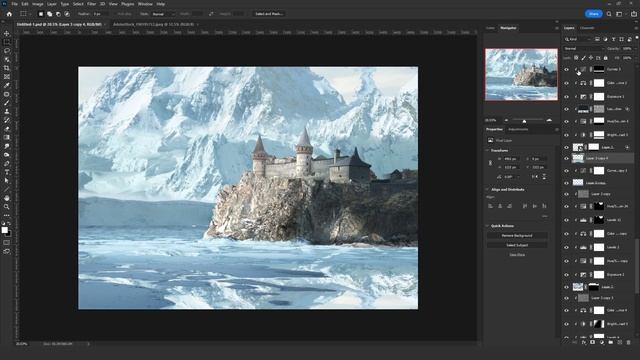Hide the Curves 3 layer
Screen dimensions: 640x360
[x=567, y=69]
